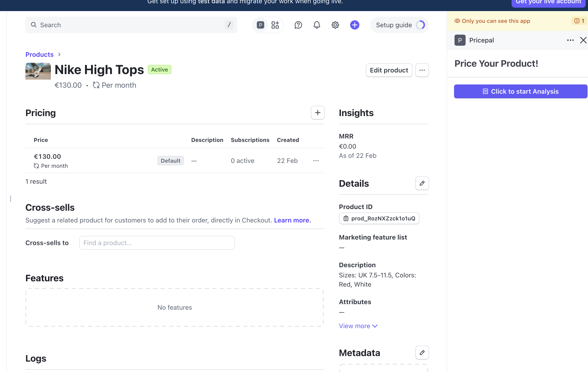The height and width of the screenshot is (372, 588).
Task: Open the settings gear
Action: pos(335,25)
